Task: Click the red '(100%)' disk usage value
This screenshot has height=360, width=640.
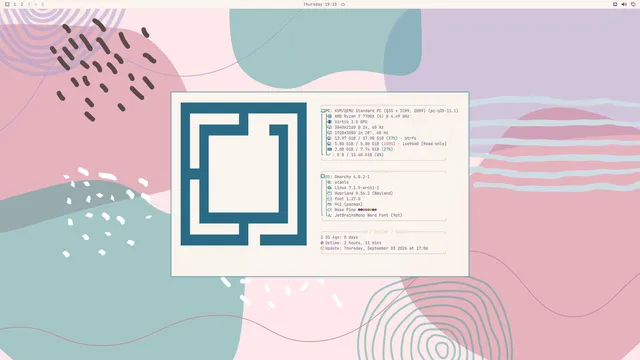Action: pyautogui.click(x=388, y=144)
